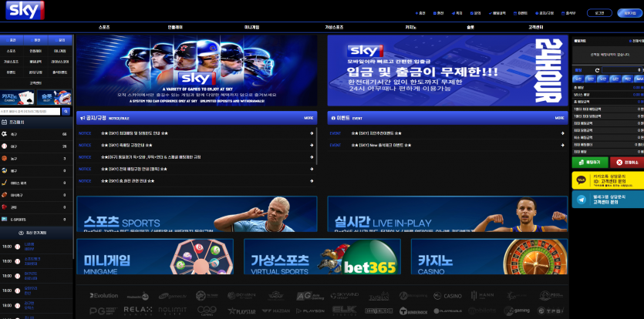The image size is (644, 319).
Task: Select 농구 basketball in the sidebar list
Action: [36, 159]
